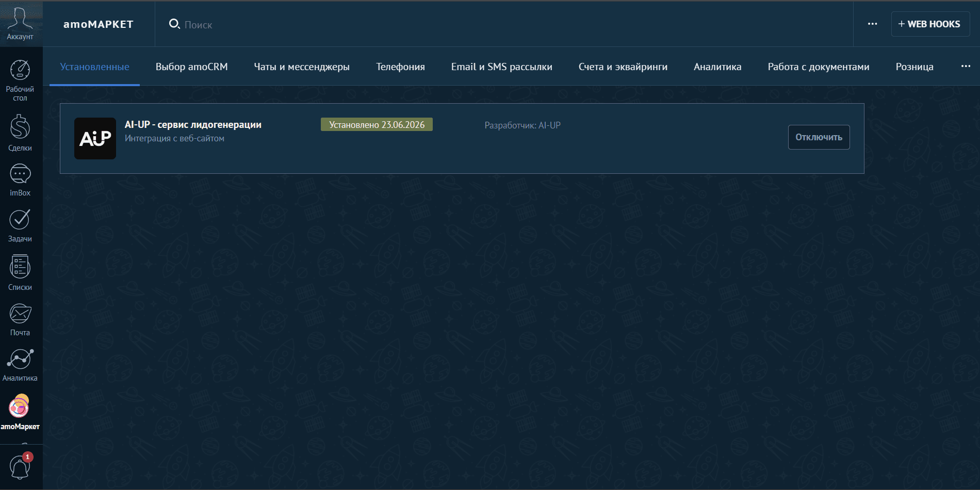Image resolution: width=980 pixels, height=490 pixels.
Task: Expand more category tabs ellipsis
Action: pos(966,66)
